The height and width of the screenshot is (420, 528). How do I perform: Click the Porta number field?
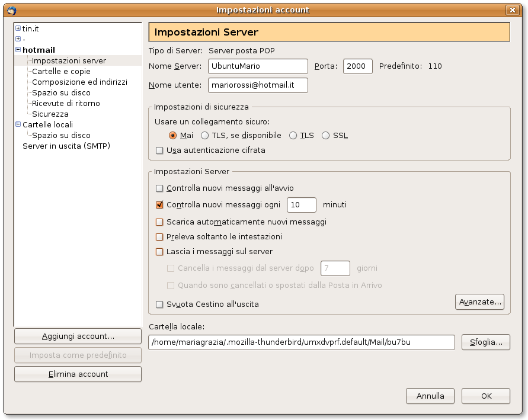[x=357, y=66]
